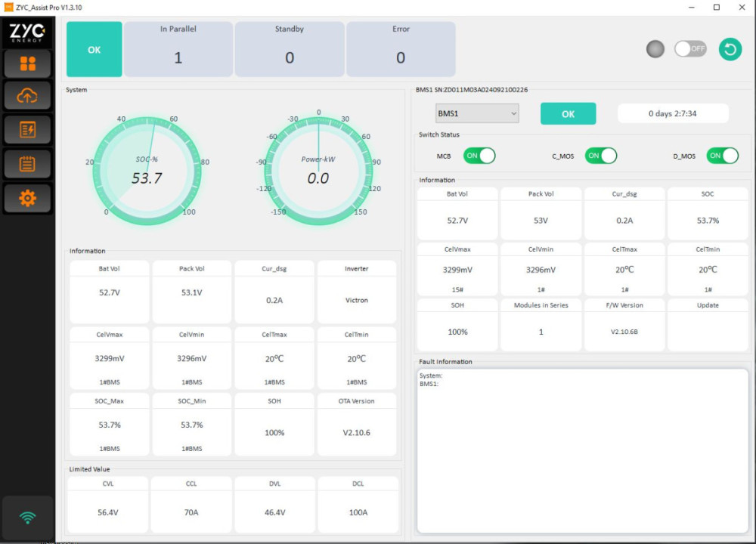Click the Wi-Fi connection icon
This screenshot has width=756, height=544.
[27, 518]
